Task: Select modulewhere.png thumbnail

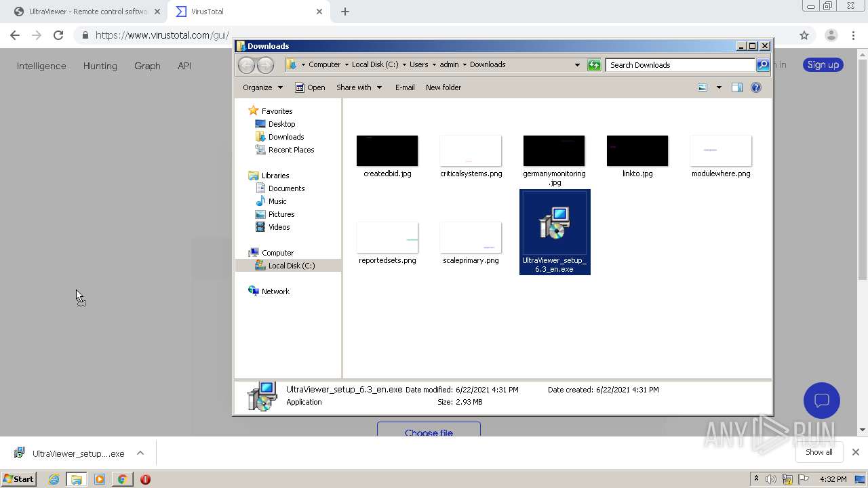Action: (721, 151)
